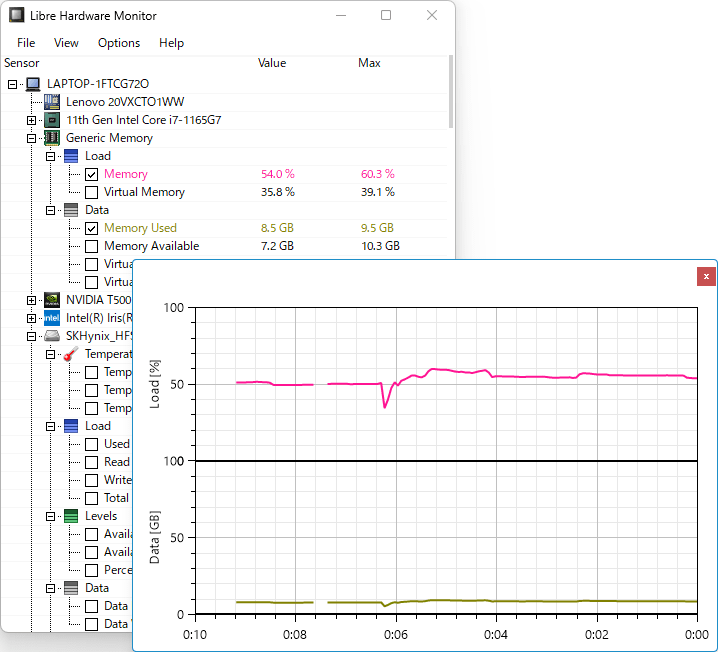Screen dimensions: 718x652
Task: Click the Load icon under SKHynix drive
Action: (71, 426)
